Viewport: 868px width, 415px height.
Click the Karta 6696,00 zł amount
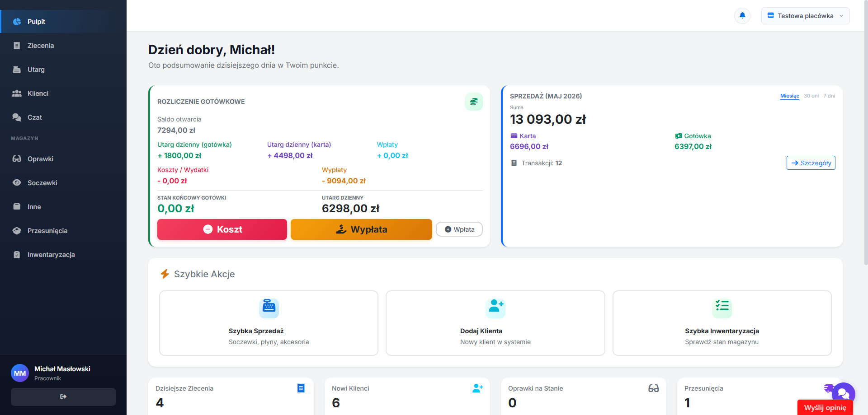pos(529,146)
